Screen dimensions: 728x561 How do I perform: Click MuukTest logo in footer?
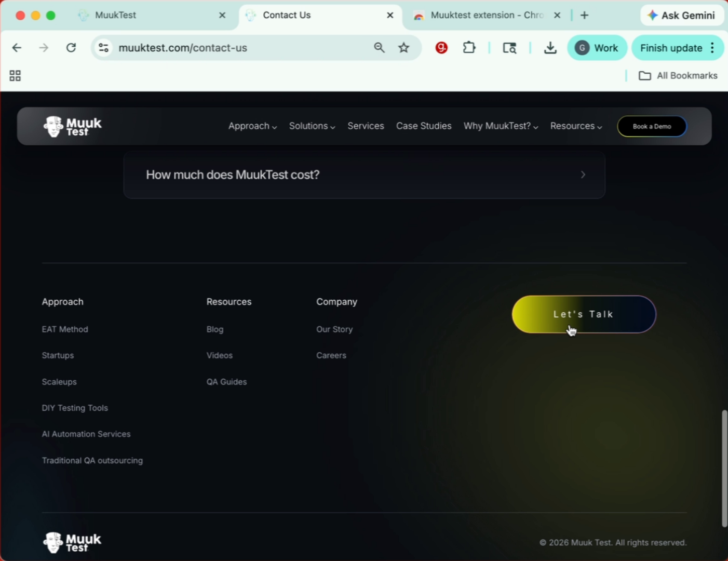(x=72, y=542)
